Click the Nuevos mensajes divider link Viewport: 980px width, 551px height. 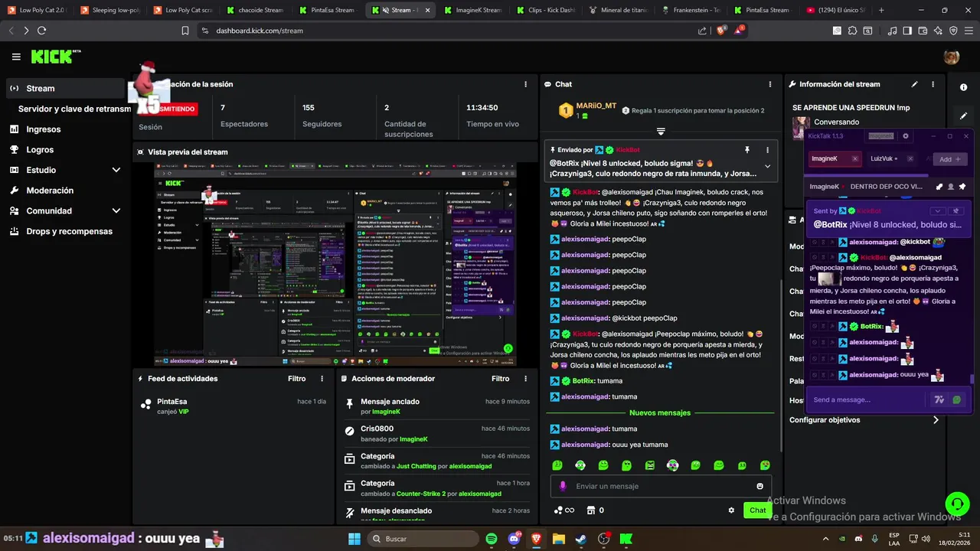click(659, 412)
